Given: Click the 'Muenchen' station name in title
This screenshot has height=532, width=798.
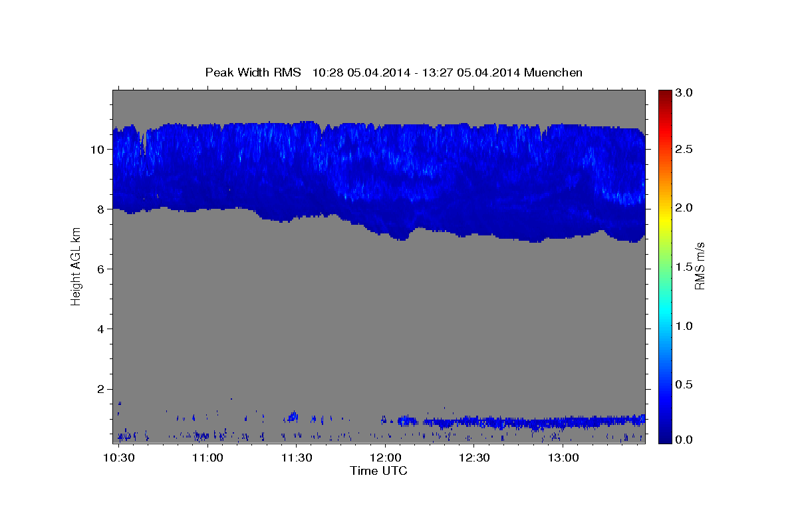Looking at the screenshot, I should pyautogui.click(x=553, y=72).
